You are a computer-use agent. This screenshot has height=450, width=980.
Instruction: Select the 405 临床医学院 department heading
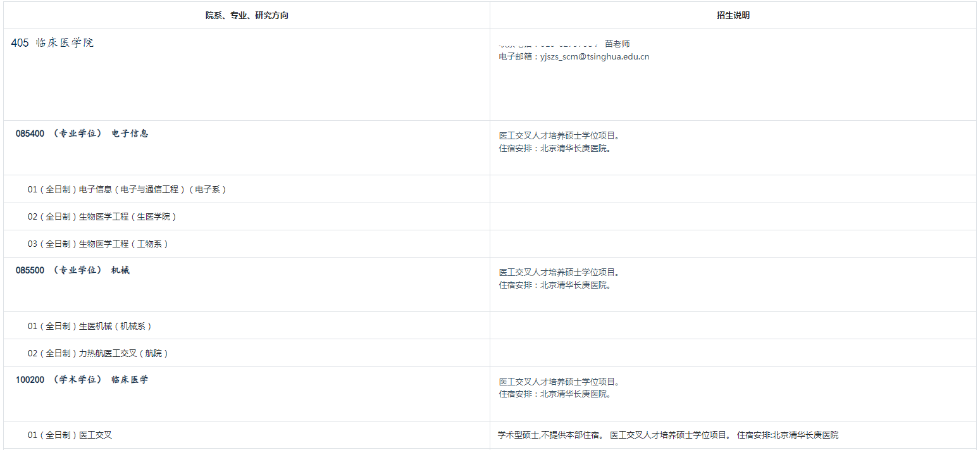pos(53,43)
